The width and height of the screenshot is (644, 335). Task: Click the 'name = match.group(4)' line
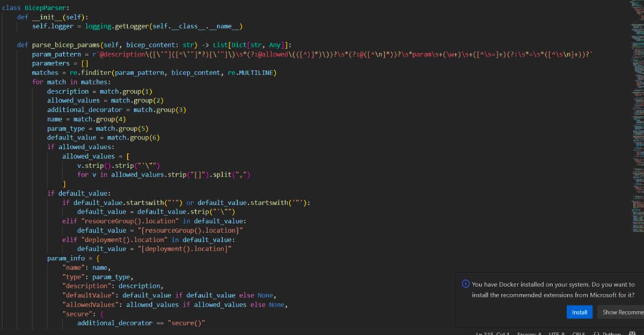86,119
